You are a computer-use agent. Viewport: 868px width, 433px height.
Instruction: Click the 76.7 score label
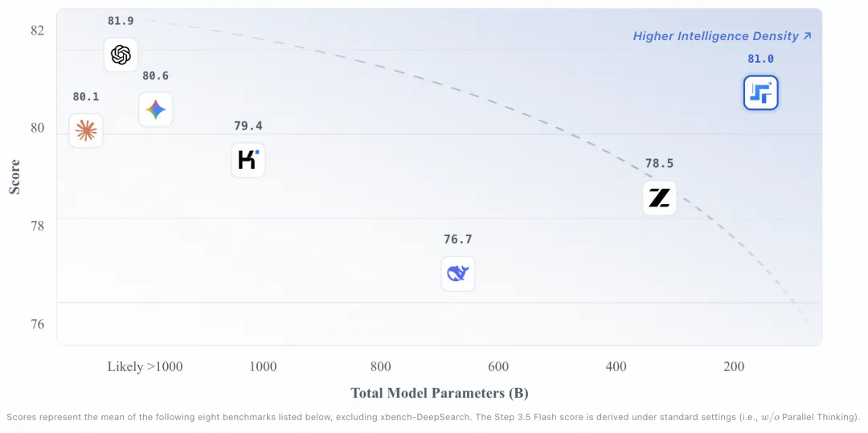(x=457, y=239)
